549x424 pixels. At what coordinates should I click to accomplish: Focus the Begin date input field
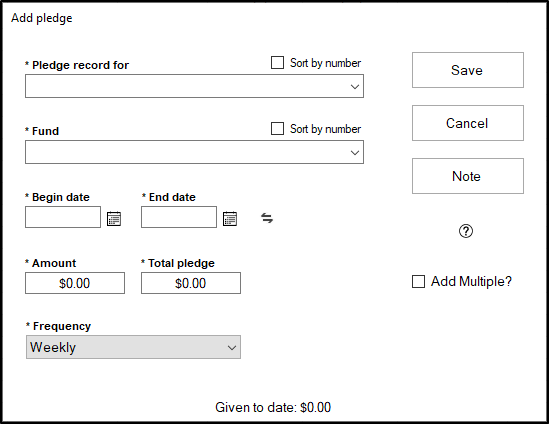(63, 217)
